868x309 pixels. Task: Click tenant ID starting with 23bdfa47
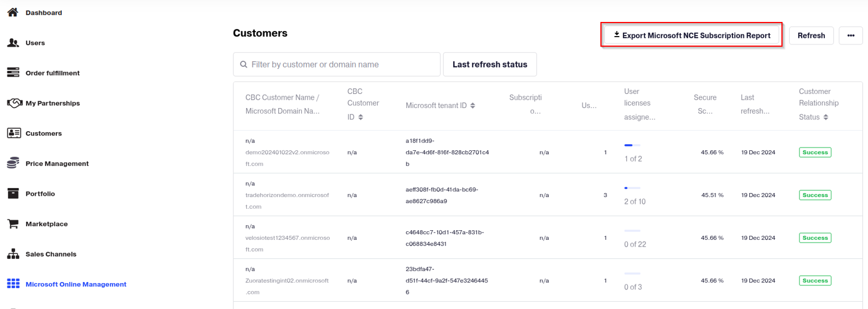pyautogui.click(x=446, y=280)
